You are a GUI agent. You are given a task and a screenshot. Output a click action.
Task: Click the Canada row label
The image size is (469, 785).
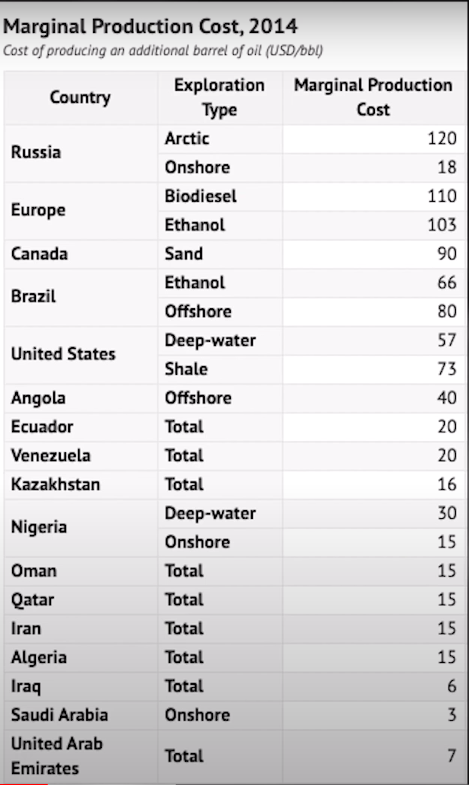(81, 254)
